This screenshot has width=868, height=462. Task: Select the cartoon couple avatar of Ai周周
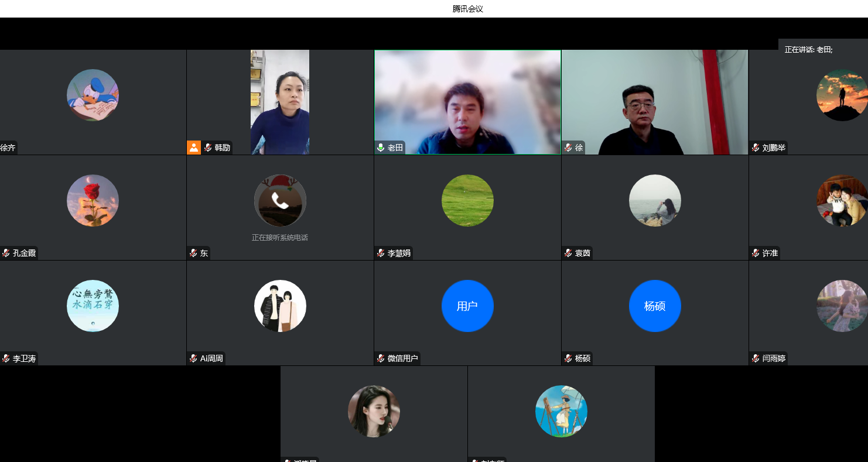[x=280, y=306]
